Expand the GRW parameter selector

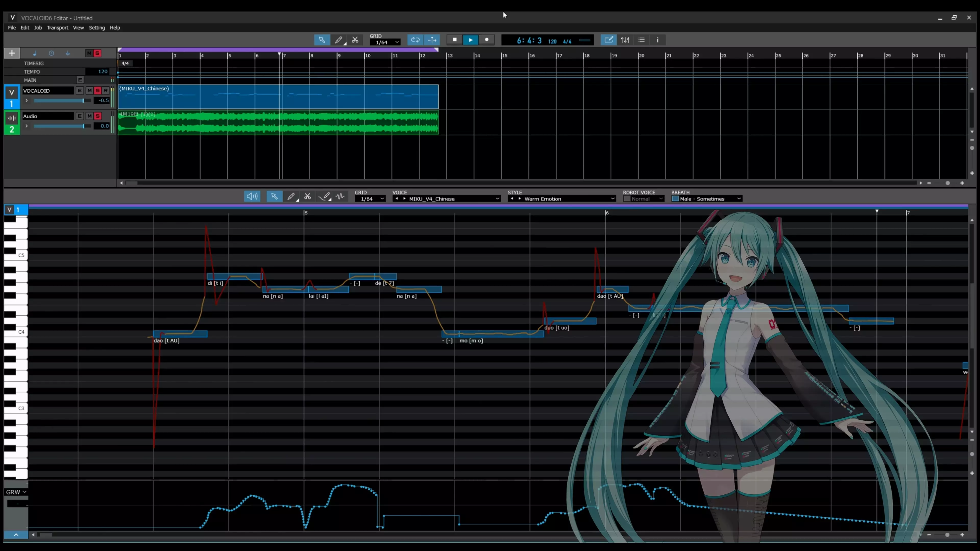tap(16, 492)
